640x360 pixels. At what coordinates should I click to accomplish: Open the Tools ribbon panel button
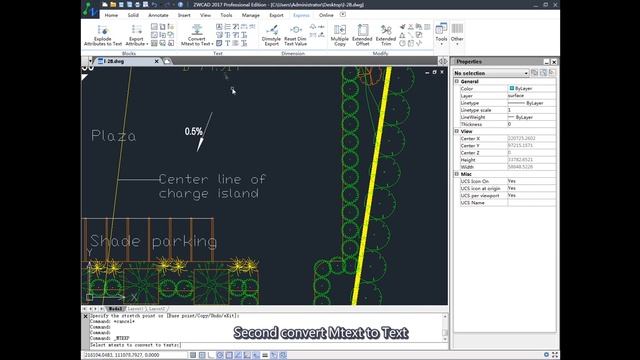(441, 34)
